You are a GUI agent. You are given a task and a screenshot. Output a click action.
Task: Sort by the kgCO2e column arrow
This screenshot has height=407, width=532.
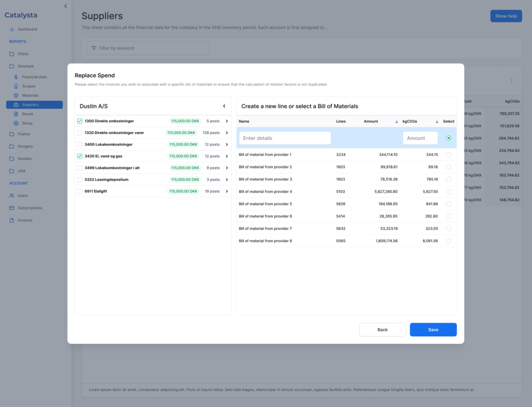pos(437,122)
